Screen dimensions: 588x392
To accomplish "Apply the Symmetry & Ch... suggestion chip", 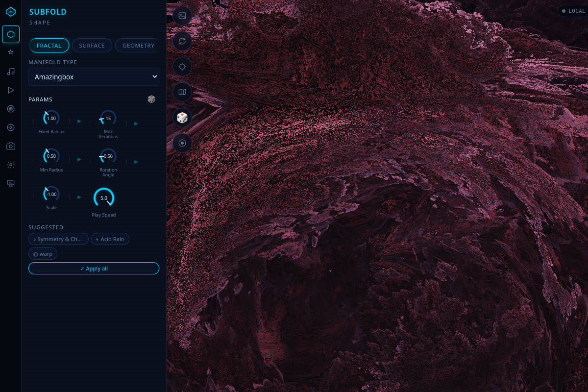I will click(58, 239).
